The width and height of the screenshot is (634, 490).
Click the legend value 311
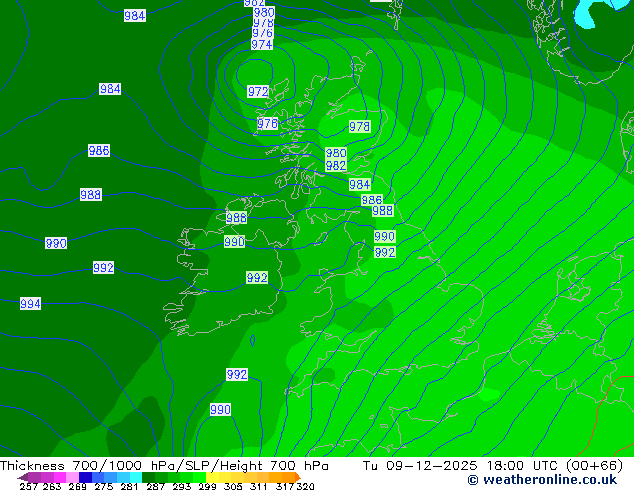259,486
